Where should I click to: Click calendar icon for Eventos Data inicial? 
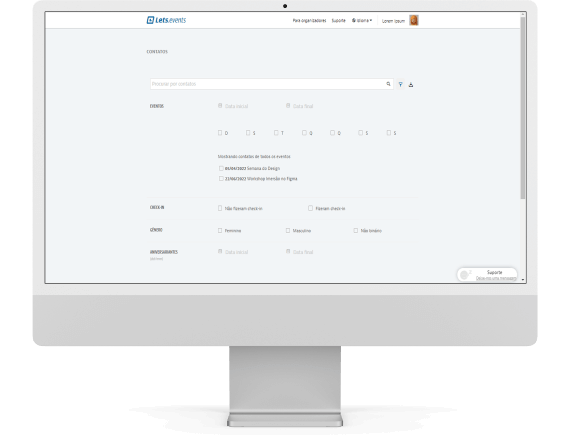coord(220,106)
